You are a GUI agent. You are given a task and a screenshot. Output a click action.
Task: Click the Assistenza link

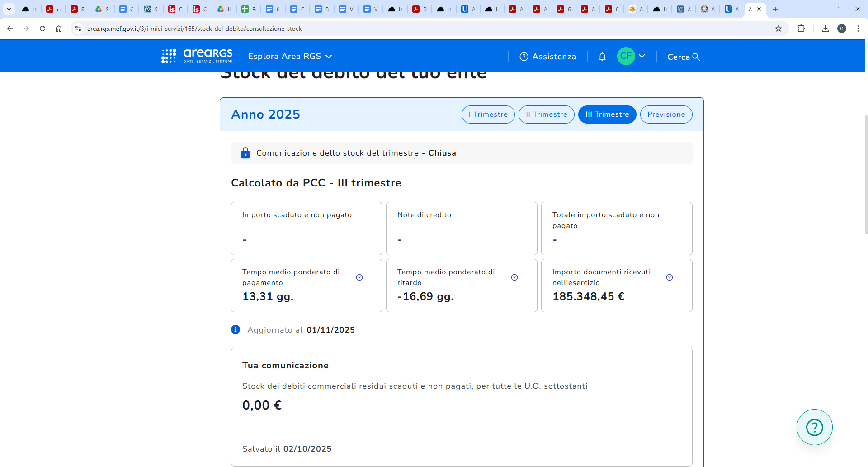(548, 57)
